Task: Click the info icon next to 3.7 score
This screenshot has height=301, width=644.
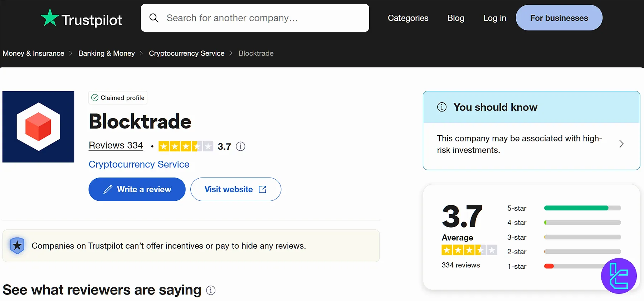Action: click(x=240, y=146)
